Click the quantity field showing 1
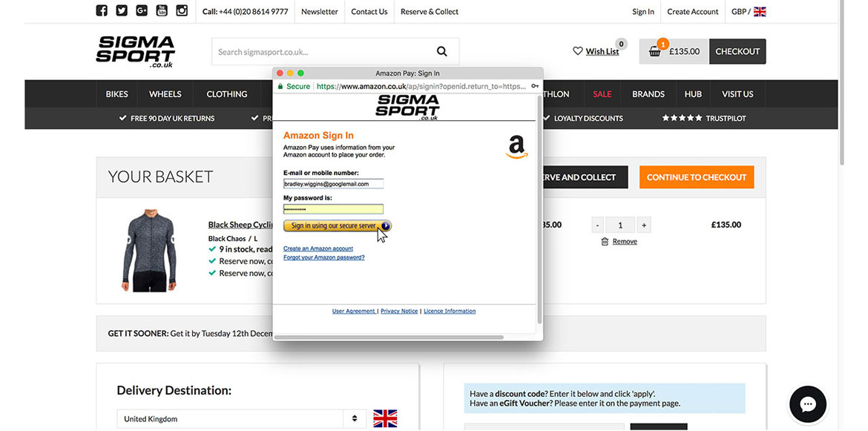868x431 pixels. click(x=620, y=226)
